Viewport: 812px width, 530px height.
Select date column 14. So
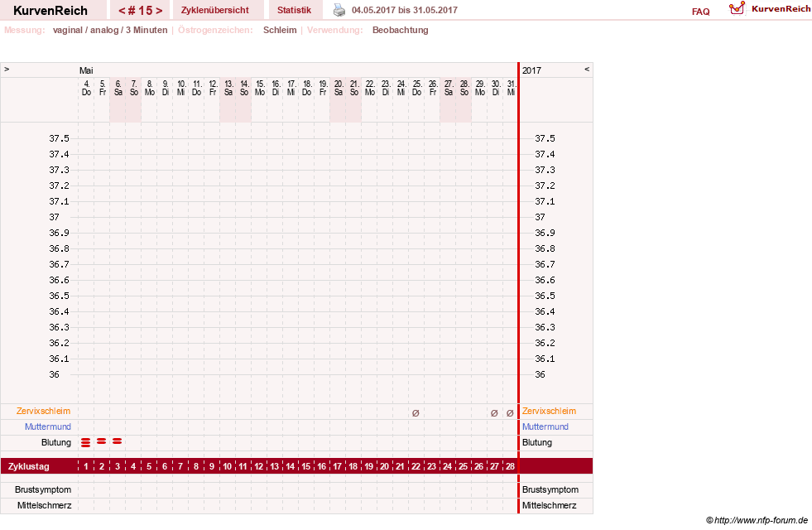244,88
